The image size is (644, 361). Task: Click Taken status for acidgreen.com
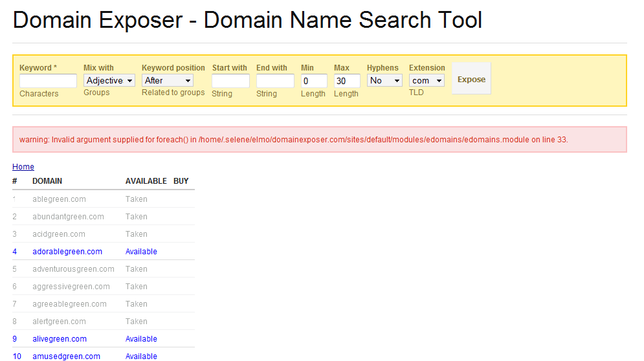point(137,234)
